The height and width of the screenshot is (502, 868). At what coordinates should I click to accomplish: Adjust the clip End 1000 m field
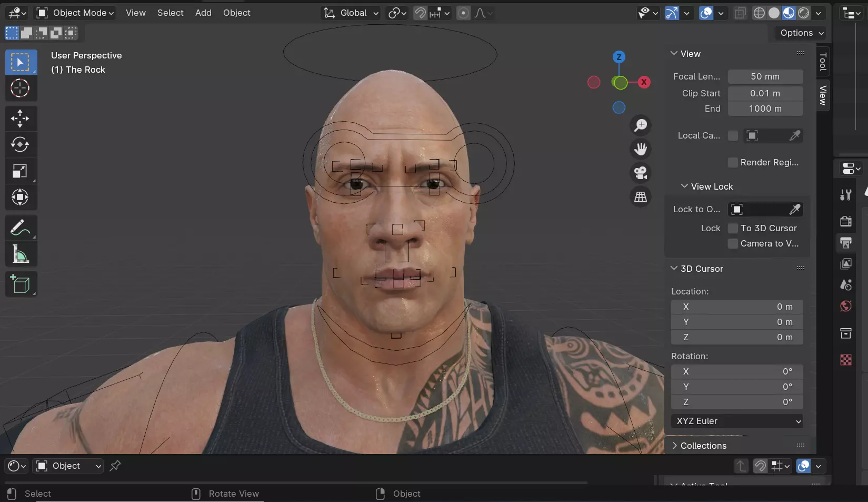click(765, 109)
